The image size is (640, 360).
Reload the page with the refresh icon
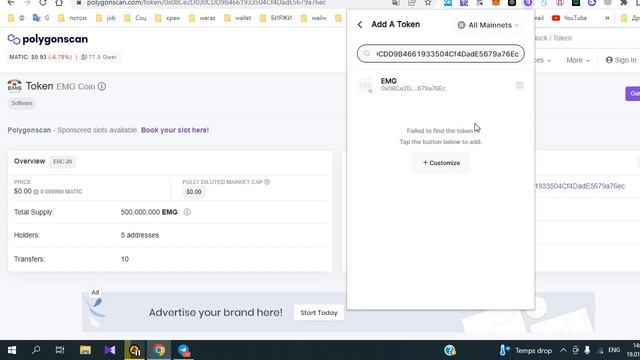tap(43, 3)
